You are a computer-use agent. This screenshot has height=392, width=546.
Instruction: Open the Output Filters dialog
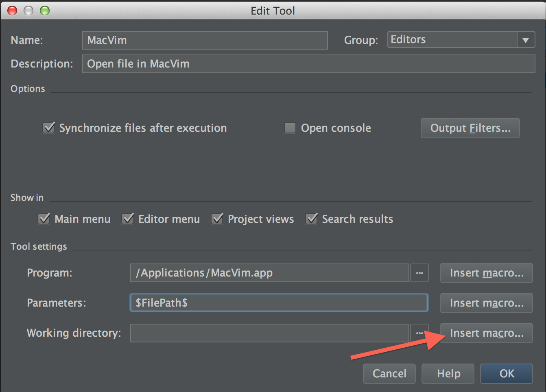coord(470,128)
